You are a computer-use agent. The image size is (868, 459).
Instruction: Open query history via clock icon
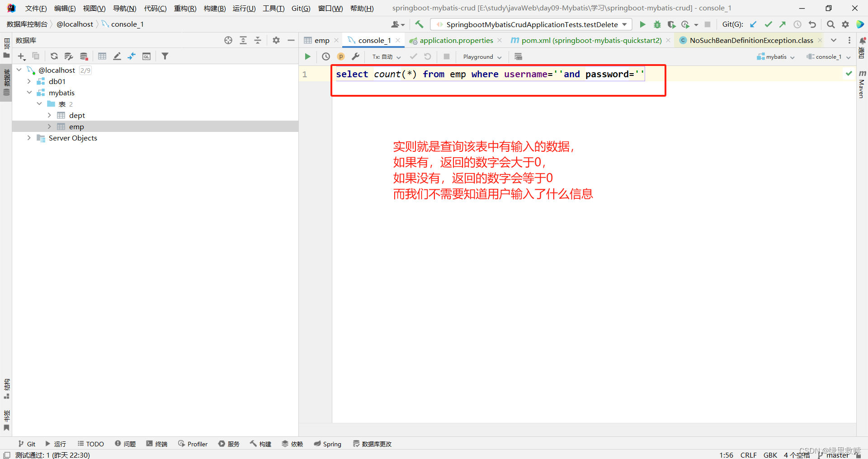coord(326,56)
